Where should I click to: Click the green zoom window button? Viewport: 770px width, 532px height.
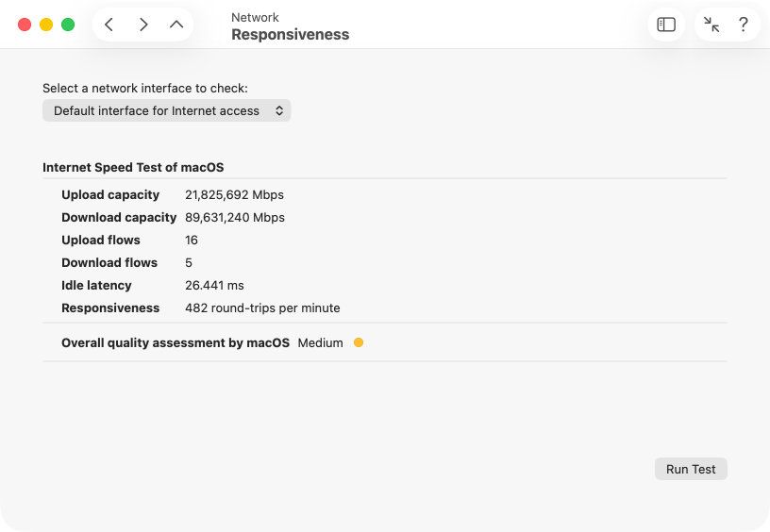[68, 25]
